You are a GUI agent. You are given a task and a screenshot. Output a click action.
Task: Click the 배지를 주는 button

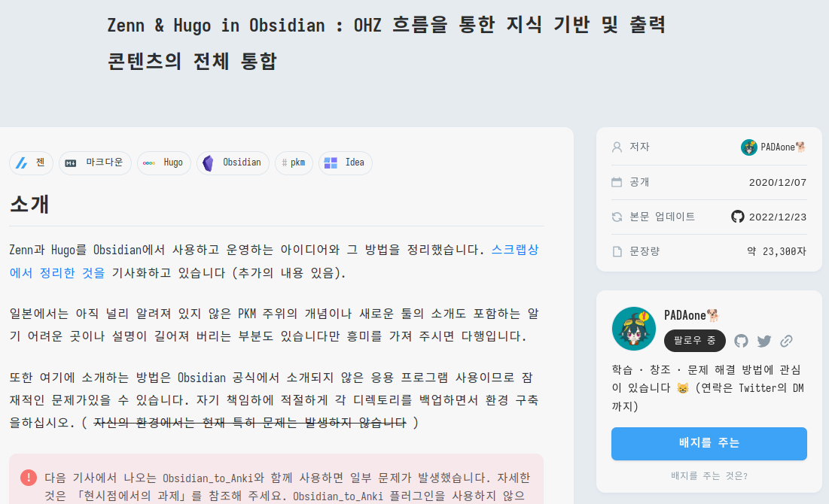pos(709,443)
